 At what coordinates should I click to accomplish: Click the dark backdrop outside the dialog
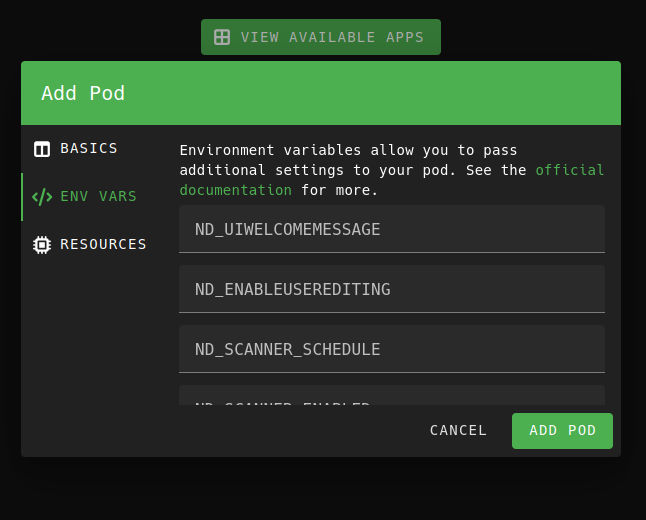(x=320, y=490)
